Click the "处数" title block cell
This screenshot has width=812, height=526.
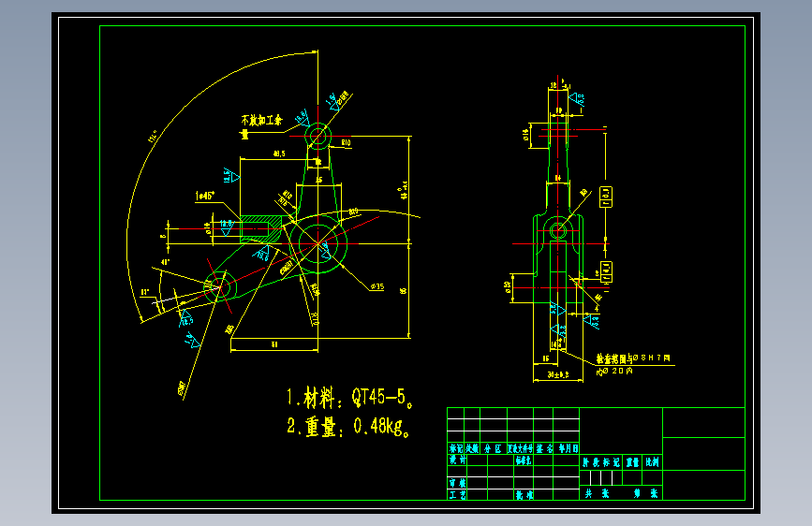[472, 449]
